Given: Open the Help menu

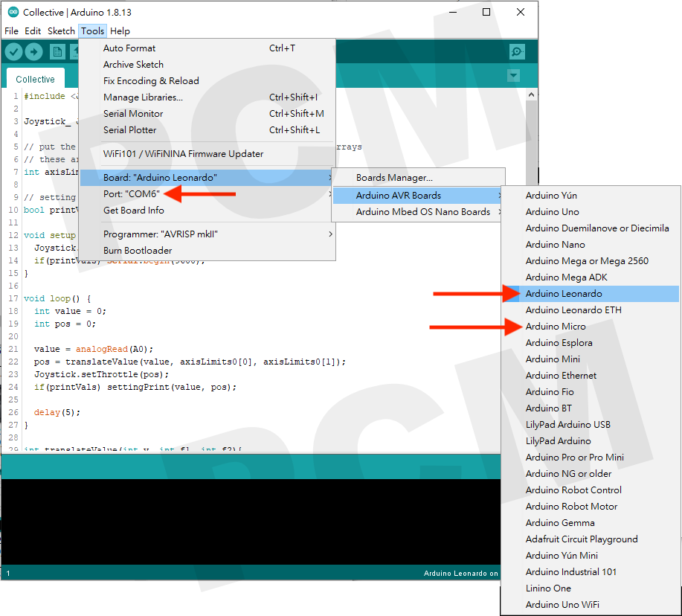Looking at the screenshot, I should (x=120, y=31).
